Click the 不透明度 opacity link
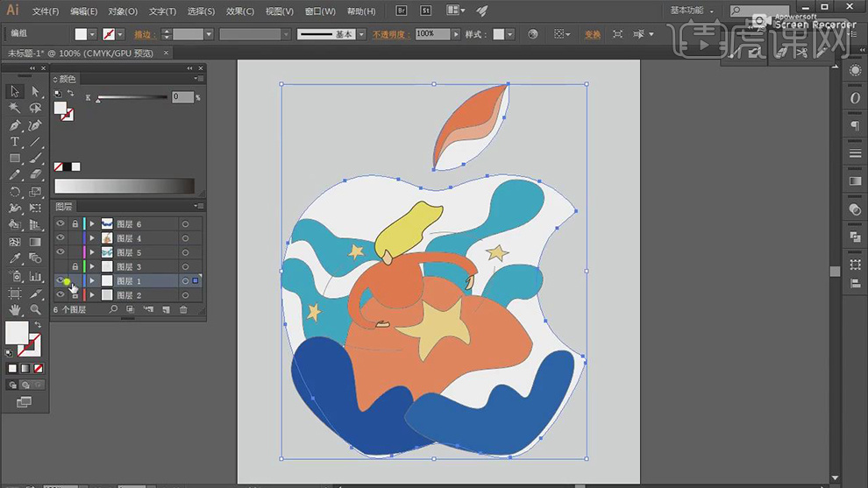This screenshot has height=488, width=868. (391, 34)
